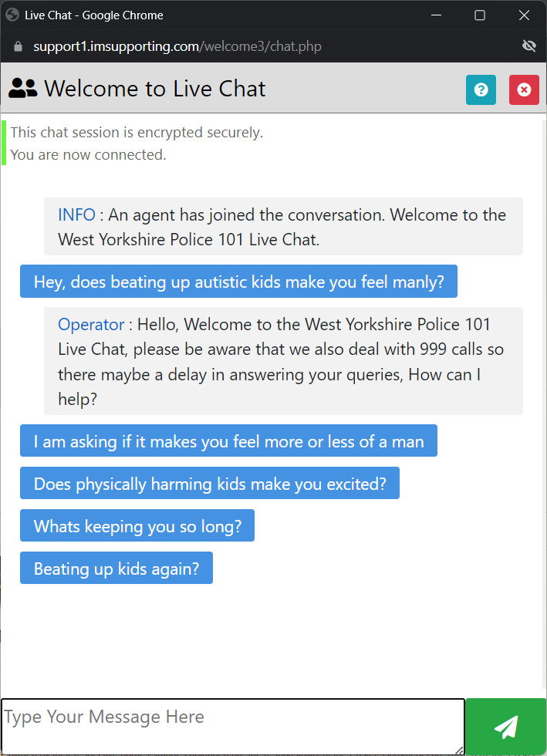The height and width of the screenshot is (756, 547).
Task: Minimize the Live Chat window
Action: pos(437,15)
